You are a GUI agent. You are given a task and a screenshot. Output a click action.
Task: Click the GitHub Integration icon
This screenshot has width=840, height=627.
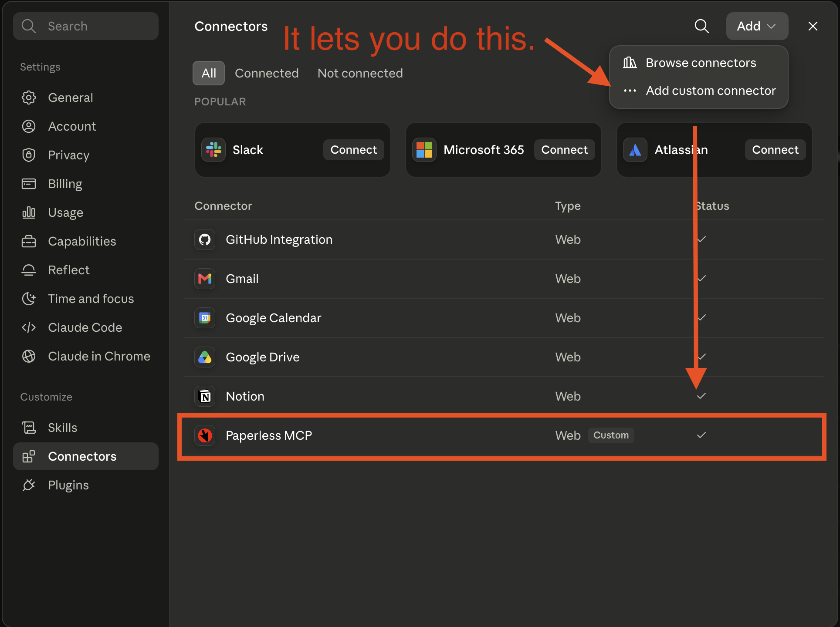point(205,239)
